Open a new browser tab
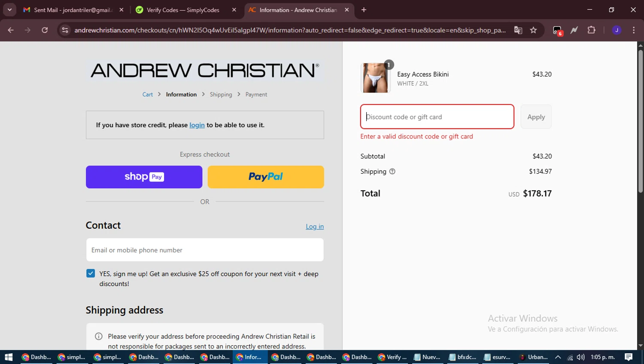Screen dimensions: 644x364 point(364,10)
